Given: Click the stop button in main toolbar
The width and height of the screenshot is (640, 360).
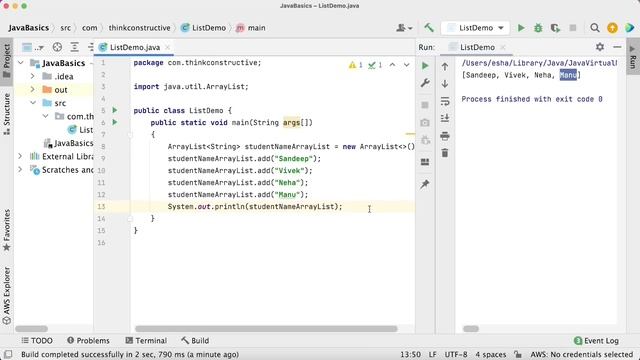Looking at the screenshot, I should coord(573,28).
